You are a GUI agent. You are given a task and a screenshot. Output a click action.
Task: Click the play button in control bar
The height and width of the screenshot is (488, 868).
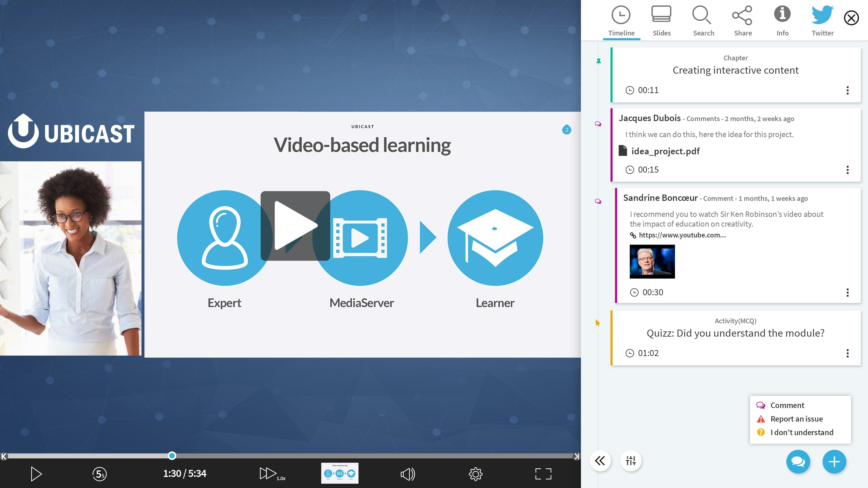point(36,474)
